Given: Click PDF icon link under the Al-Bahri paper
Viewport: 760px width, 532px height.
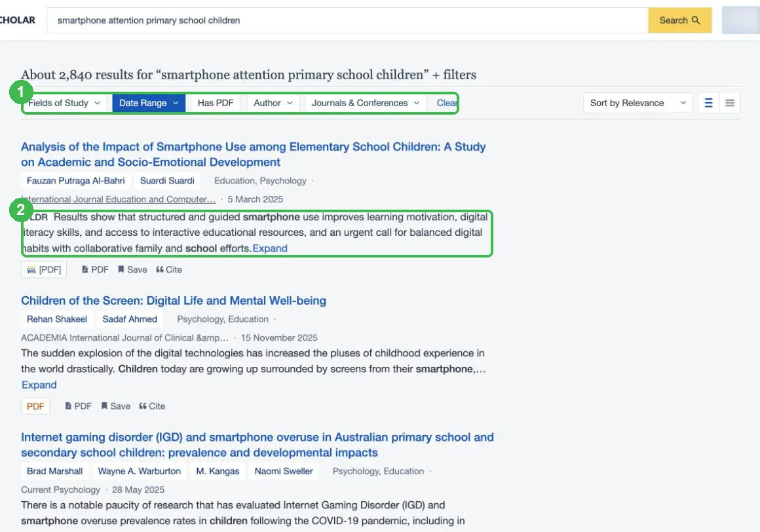Looking at the screenshot, I should click(95, 269).
